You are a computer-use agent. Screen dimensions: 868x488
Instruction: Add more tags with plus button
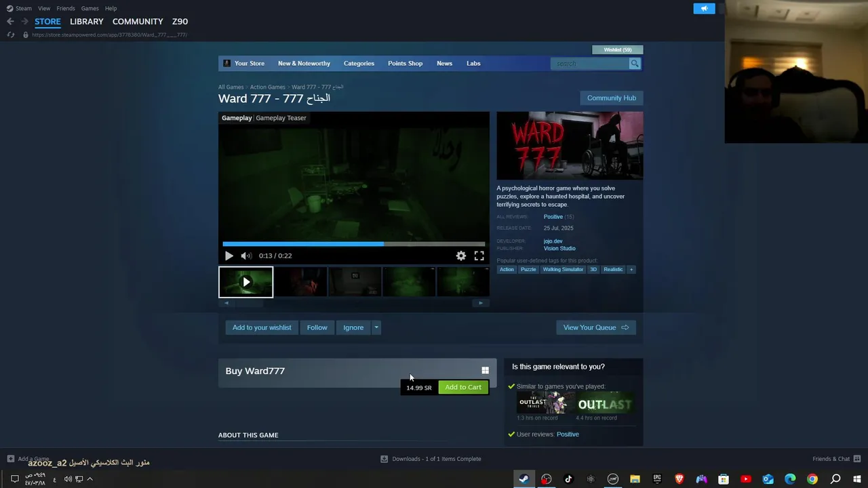tap(631, 270)
